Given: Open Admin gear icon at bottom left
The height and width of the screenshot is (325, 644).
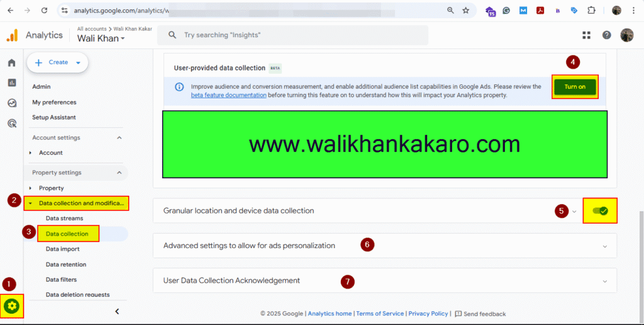Looking at the screenshot, I should coord(11,305).
